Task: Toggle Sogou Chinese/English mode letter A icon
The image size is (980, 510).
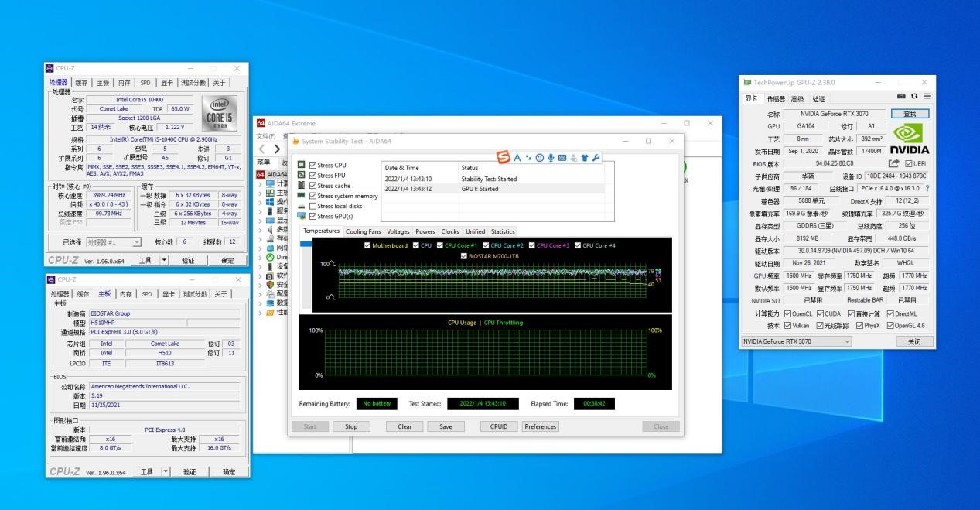Action: [517, 158]
